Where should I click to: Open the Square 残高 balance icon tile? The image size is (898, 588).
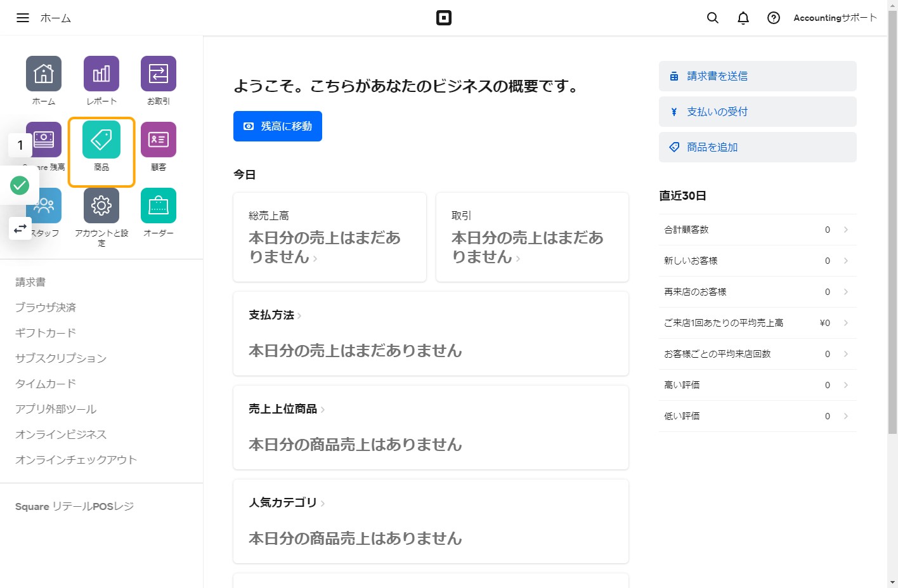[44, 140]
